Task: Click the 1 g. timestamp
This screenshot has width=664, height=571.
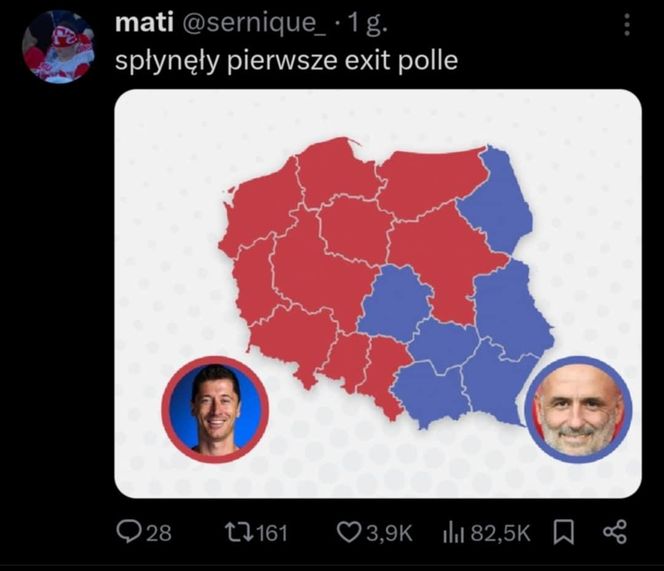Action: click(x=365, y=24)
